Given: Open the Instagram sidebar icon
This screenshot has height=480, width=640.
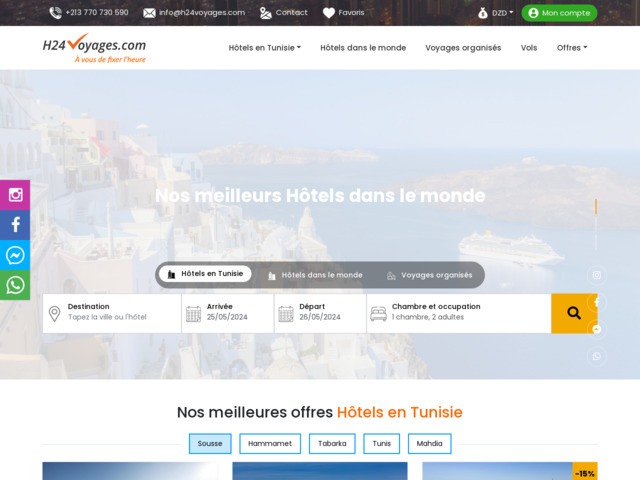Looking at the screenshot, I should 15,195.
